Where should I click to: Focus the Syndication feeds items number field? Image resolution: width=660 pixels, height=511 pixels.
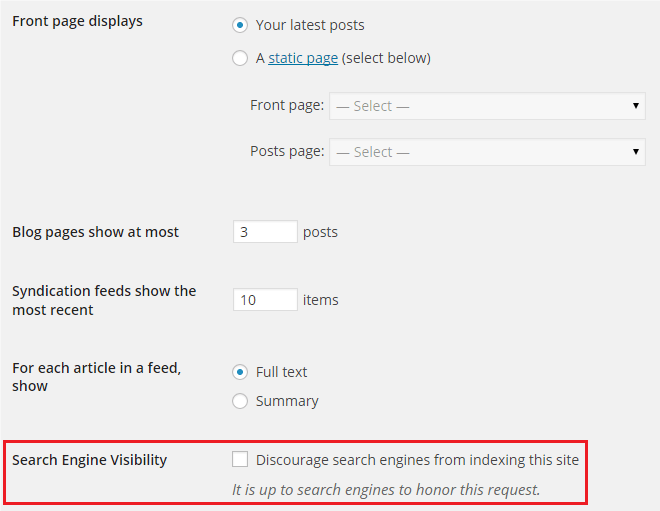265,300
